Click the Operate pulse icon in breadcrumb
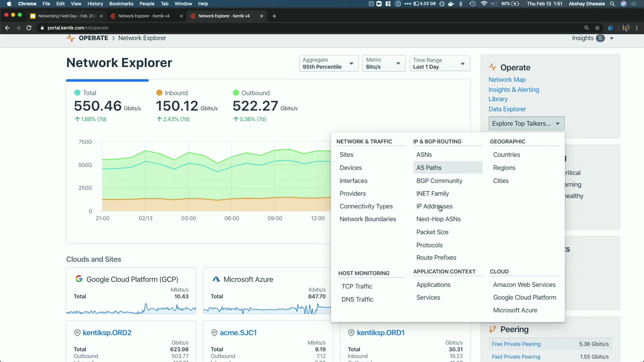 pyautogui.click(x=70, y=38)
